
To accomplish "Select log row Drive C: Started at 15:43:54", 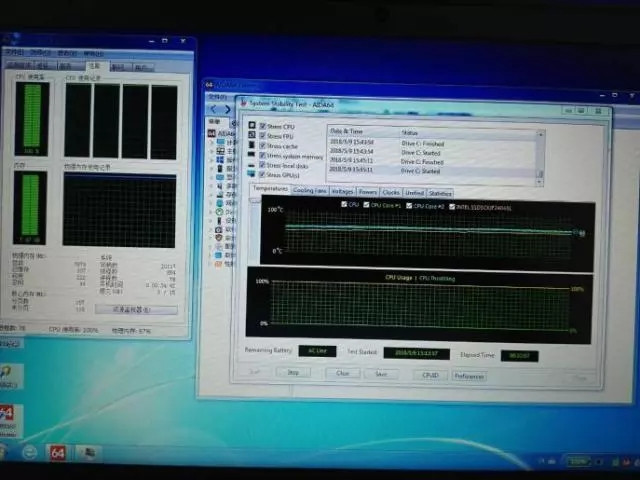I will click(433, 153).
